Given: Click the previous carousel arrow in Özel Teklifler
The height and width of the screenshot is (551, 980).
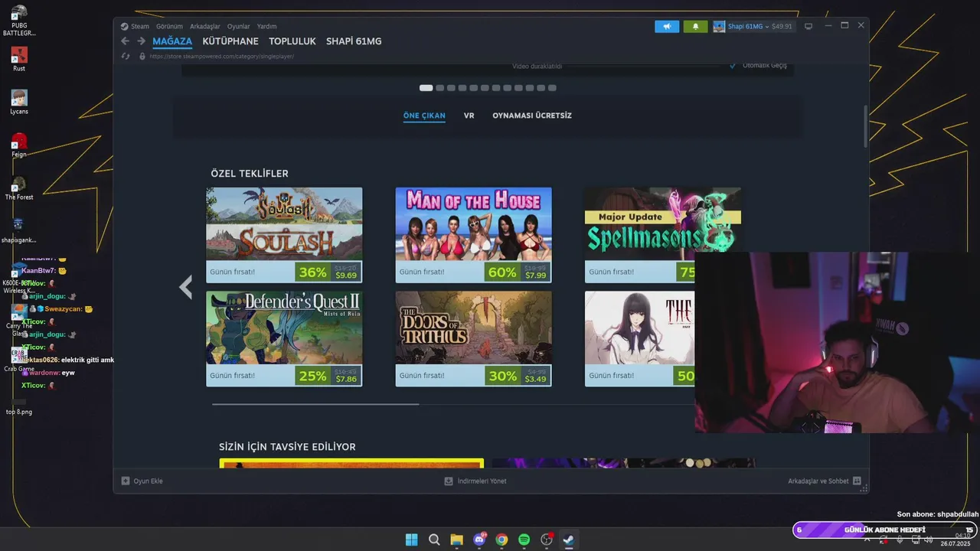Looking at the screenshot, I should (185, 287).
